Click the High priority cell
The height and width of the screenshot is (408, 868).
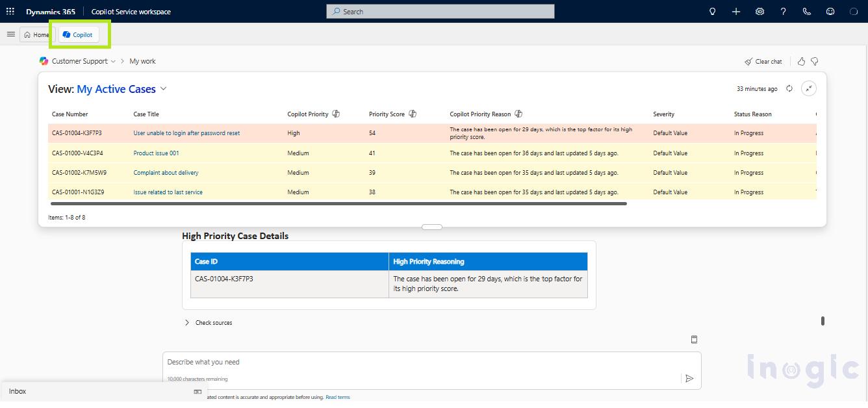[x=294, y=133]
